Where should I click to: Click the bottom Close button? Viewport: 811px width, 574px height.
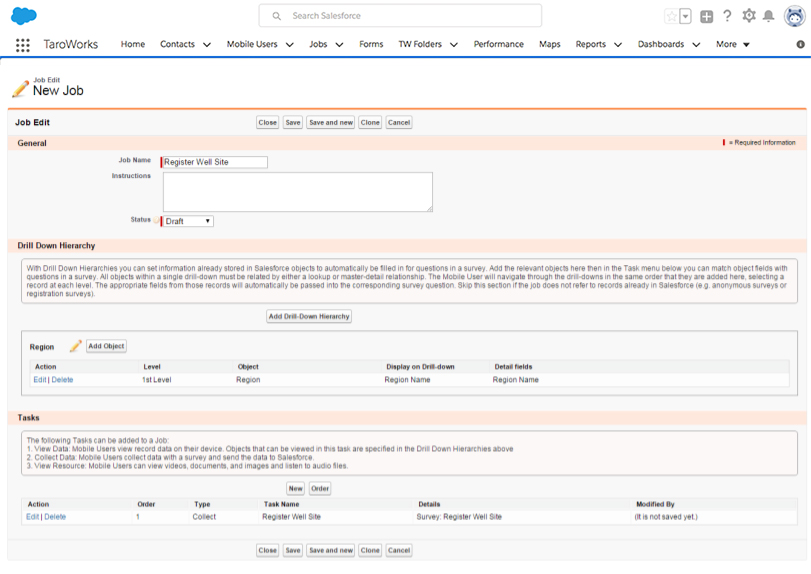click(267, 550)
